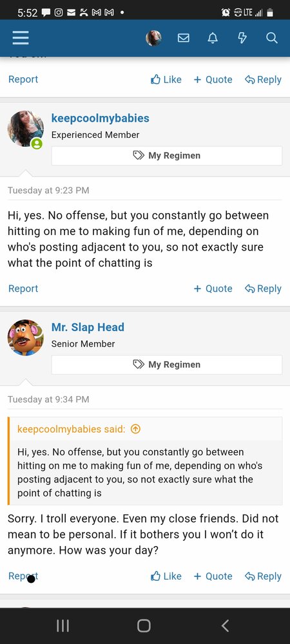Open keepcoolmybabies username profile link
The width and height of the screenshot is (290, 644).
[101, 118]
